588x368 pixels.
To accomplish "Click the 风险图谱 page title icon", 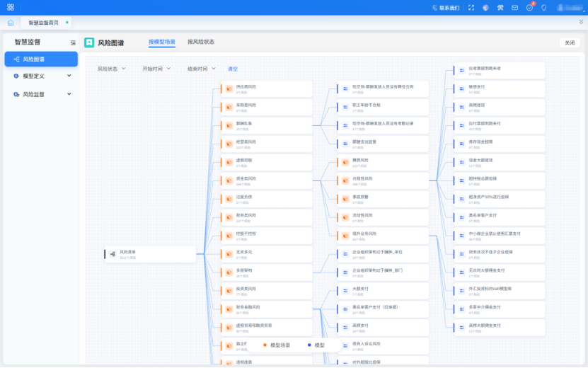I will [x=89, y=42].
